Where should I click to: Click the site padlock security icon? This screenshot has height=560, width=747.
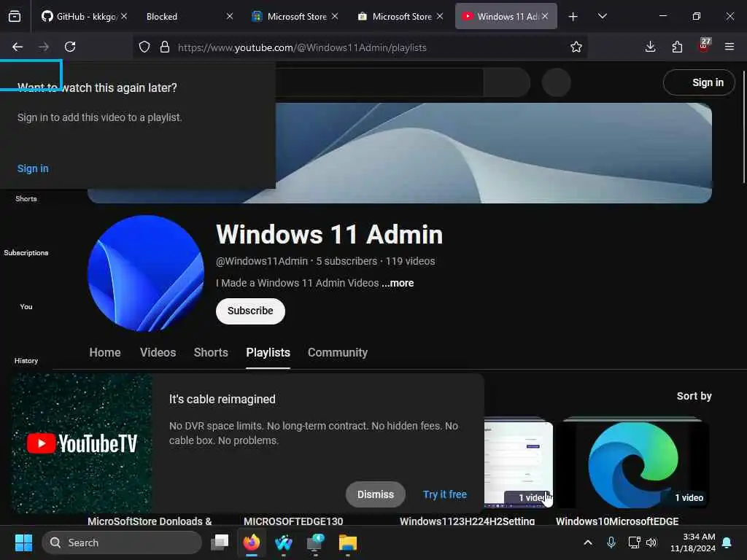click(165, 47)
